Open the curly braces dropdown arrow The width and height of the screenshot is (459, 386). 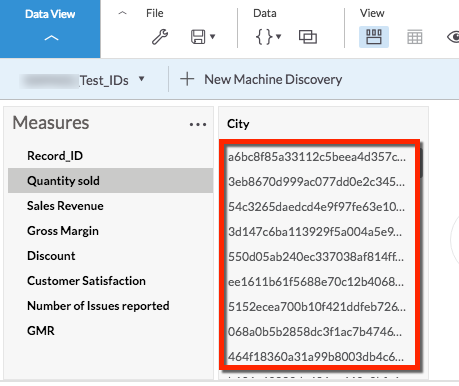279,36
